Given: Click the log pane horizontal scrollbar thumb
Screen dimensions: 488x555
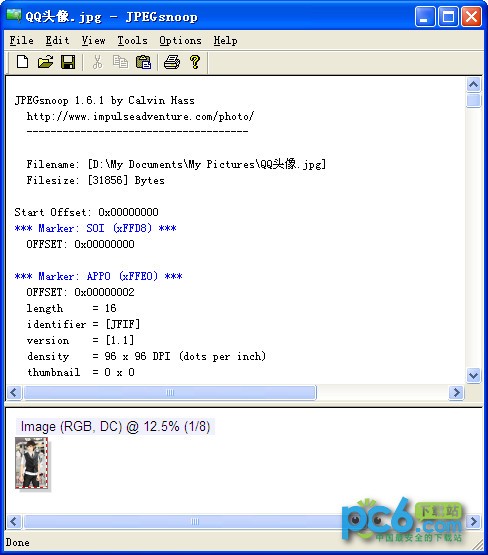Looking at the screenshot, I should click(x=170, y=392).
